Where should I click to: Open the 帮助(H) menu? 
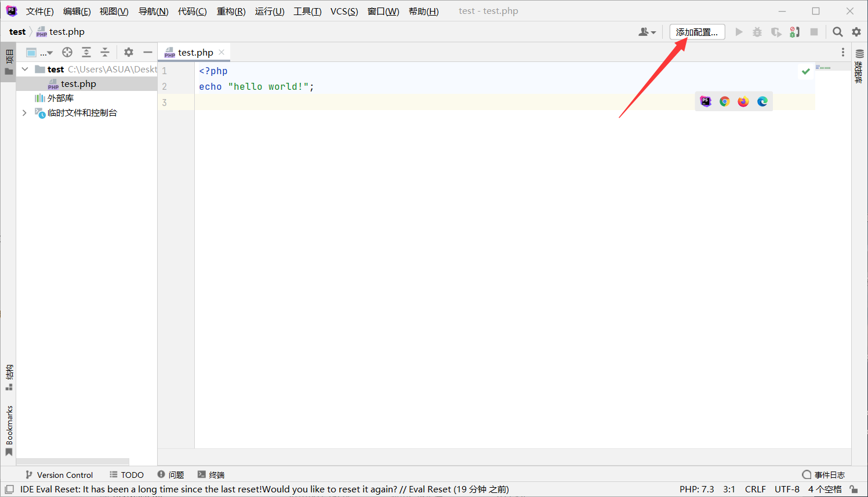pyautogui.click(x=423, y=12)
